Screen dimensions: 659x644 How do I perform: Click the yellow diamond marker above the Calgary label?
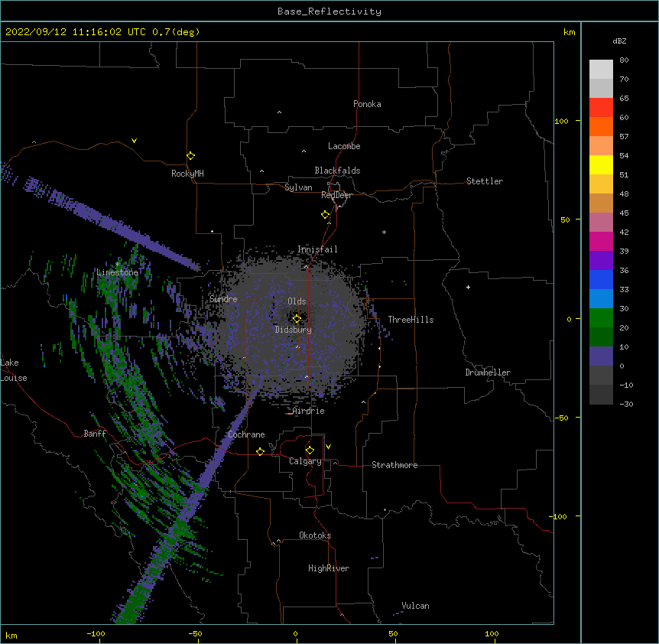[x=310, y=450]
